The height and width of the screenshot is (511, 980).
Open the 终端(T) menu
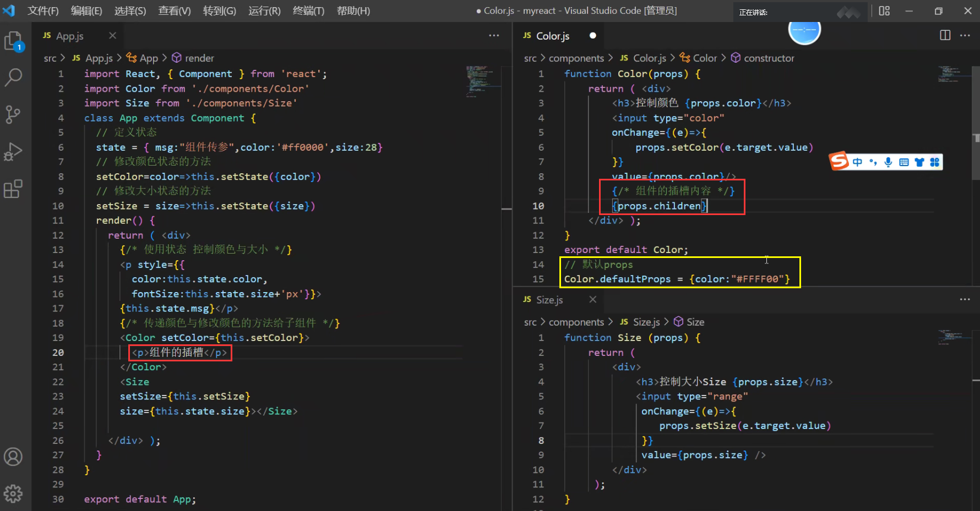pyautogui.click(x=308, y=11)
